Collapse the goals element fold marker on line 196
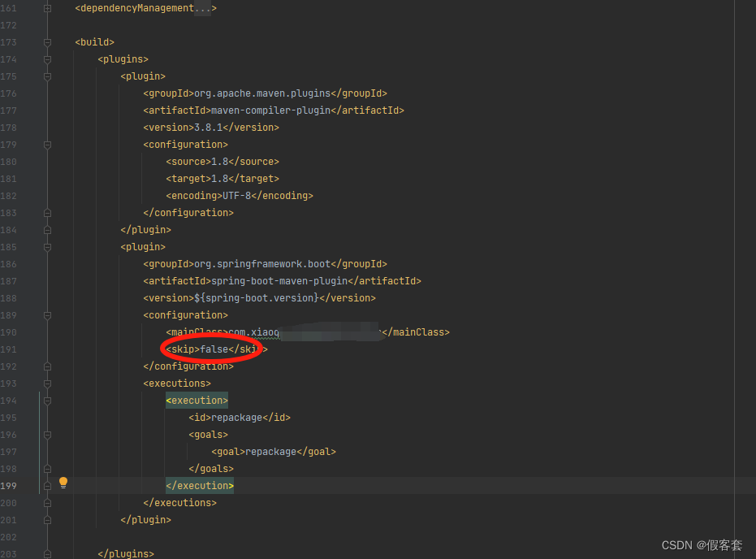 point(46,434)
